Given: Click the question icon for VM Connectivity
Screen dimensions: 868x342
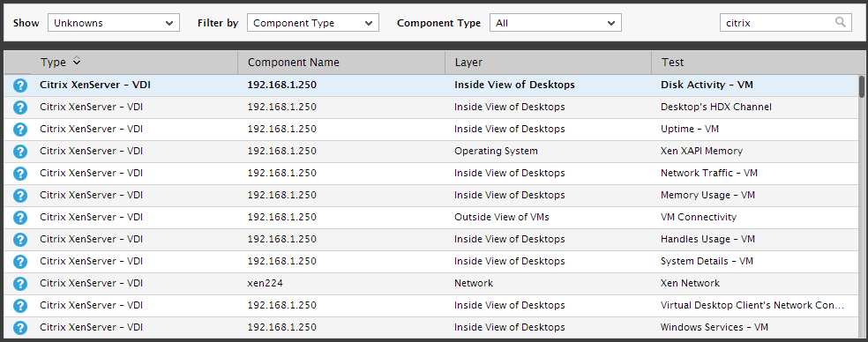Looking at the screenshot, I should 20,218.
